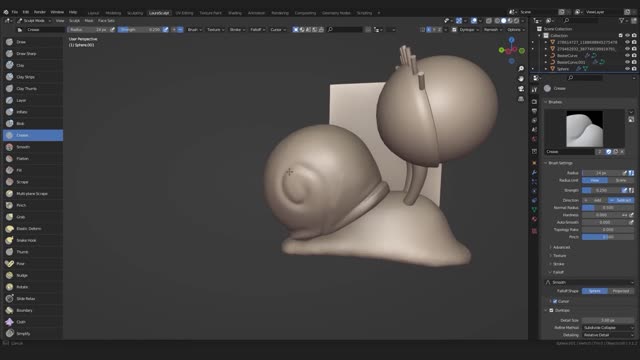The image size is (640, 360).
Task: Open the Render menu
Action: pos(40,12)
